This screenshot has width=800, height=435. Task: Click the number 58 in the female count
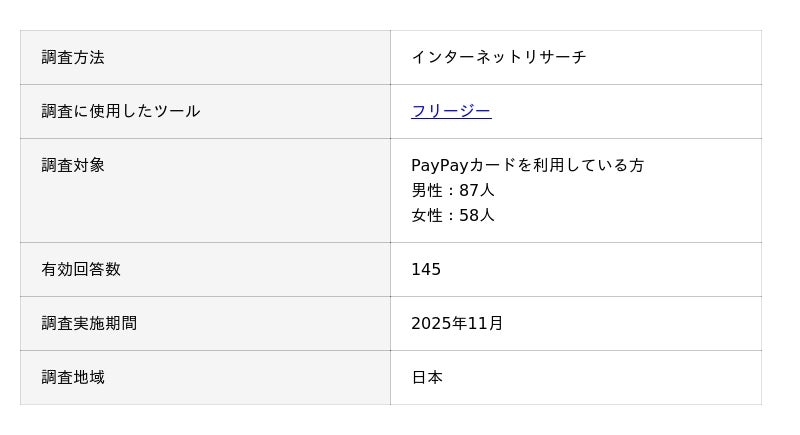coord(468,216)
